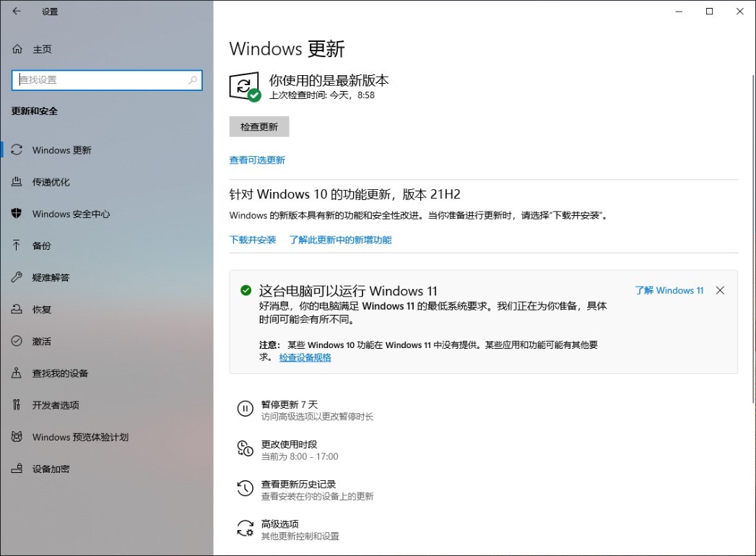Open 查找我的设备 page
The width and height of the screenshot is (756, 556).
107,373
